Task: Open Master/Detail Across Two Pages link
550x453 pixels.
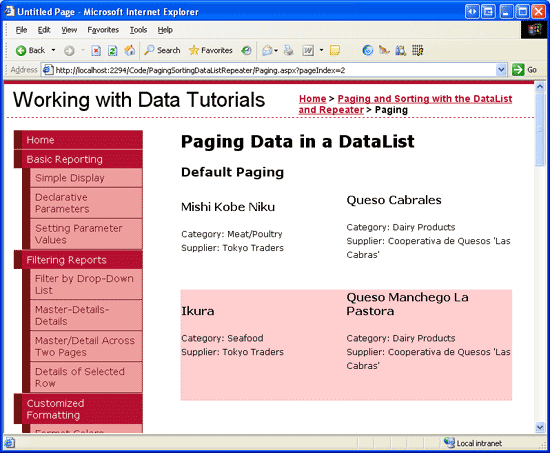Action: pos(86,346)
